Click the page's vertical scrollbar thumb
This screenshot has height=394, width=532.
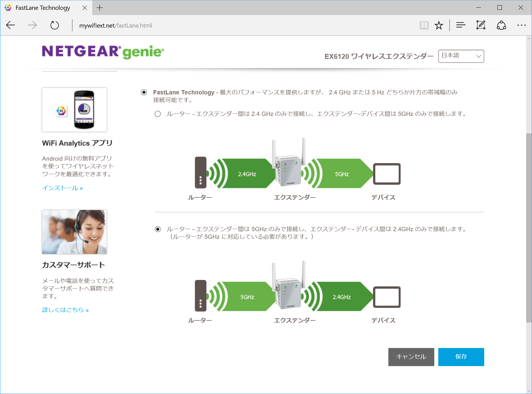point(529,227)
